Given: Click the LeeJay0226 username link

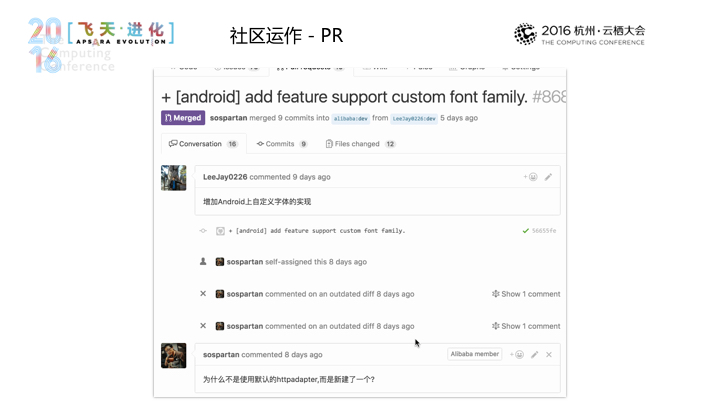Looking at the screenshot, I should click(x=225, y=177).
